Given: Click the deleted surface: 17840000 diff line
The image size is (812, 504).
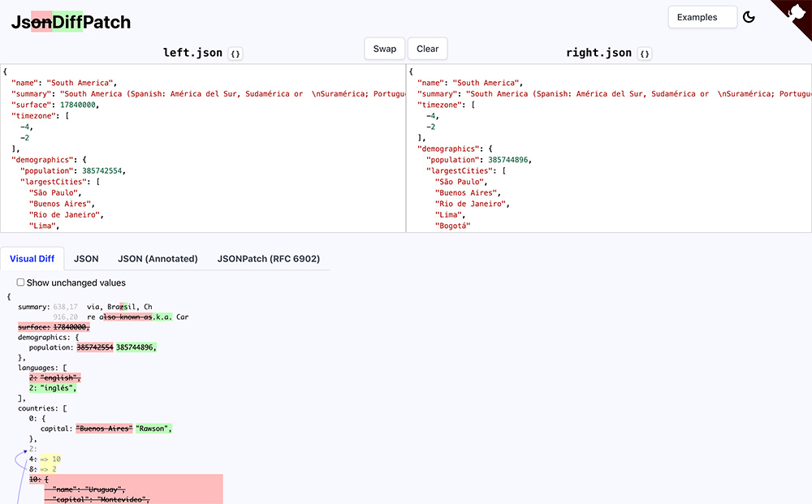Looking at the screenshot, I should tap(54, 326).
